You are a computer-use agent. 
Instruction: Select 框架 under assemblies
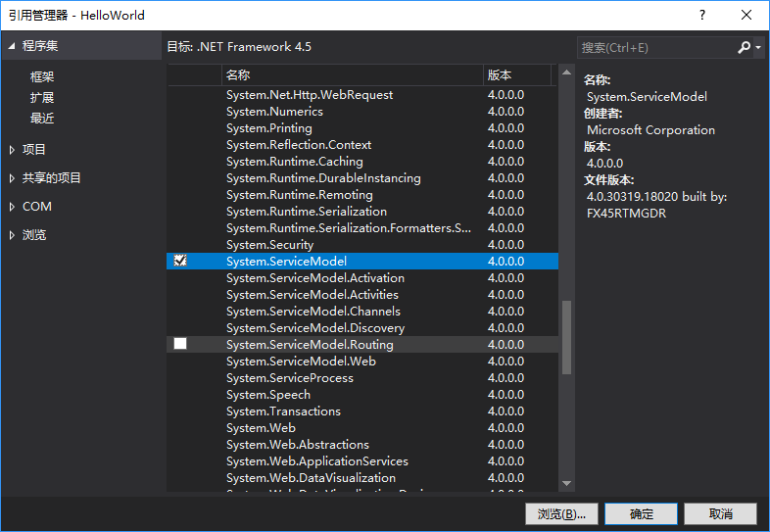tap(42, 77)
